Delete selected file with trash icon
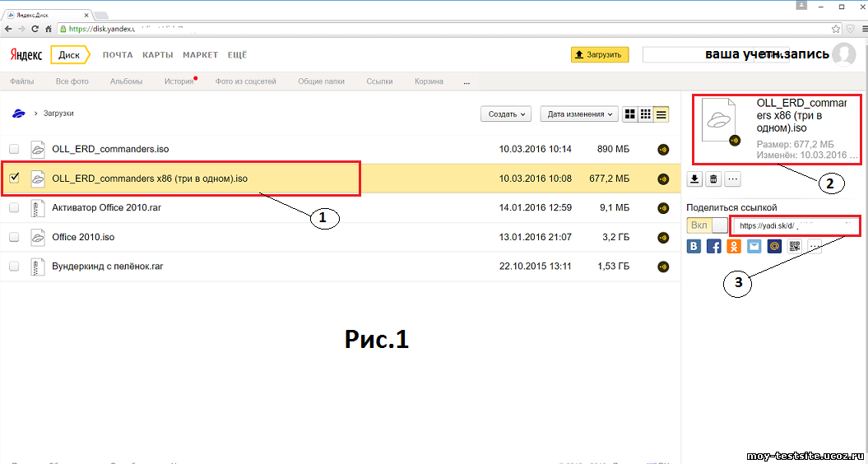The width and height of the screenshot is (868, 464). [x=713, y=179]
